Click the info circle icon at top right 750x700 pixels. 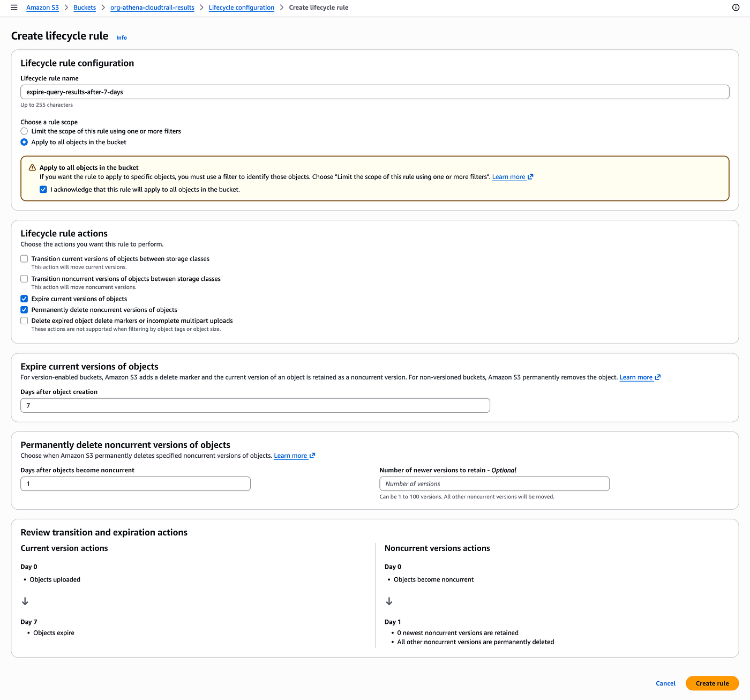point(736,8)
